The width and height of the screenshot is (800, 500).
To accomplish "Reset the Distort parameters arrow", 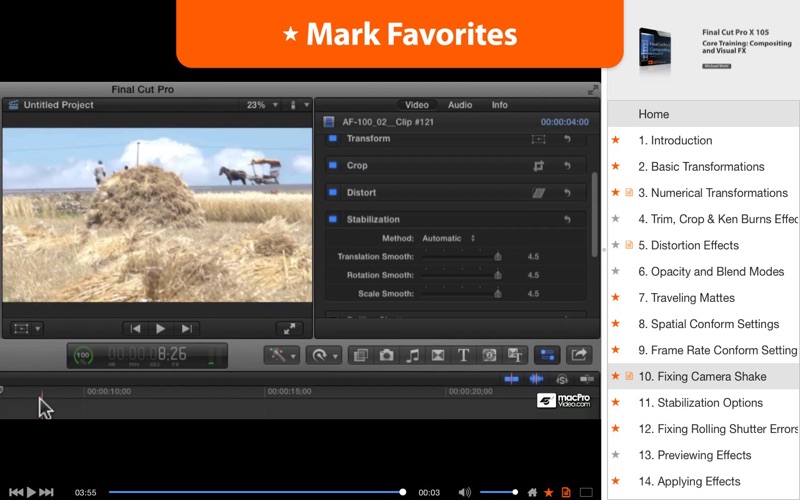I will [x=567, y=193].
